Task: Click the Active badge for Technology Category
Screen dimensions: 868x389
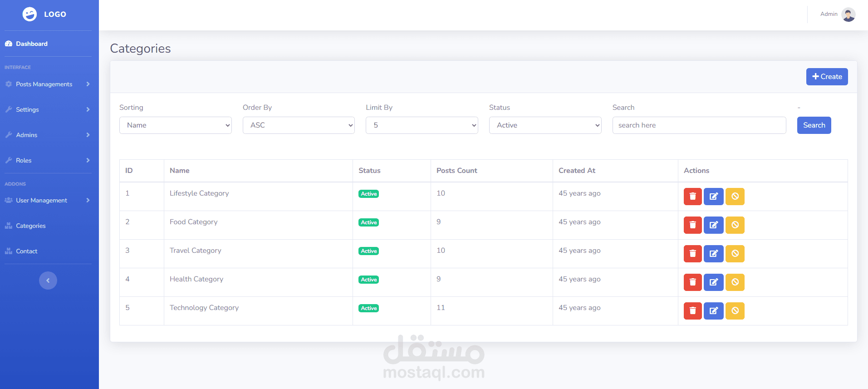Action: pos(369,308)
